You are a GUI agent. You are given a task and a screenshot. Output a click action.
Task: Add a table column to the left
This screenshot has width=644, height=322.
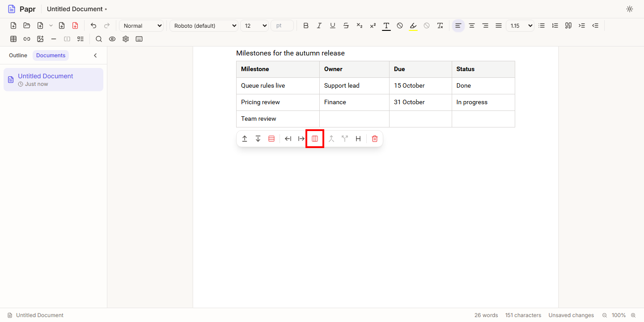(x=288, y=139)
